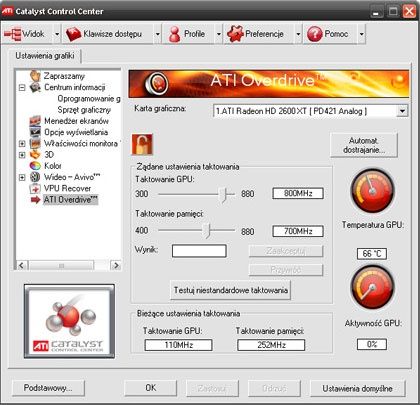Click the VPU Recover icon
Screen dimensions: 420x405
point(35,188)
